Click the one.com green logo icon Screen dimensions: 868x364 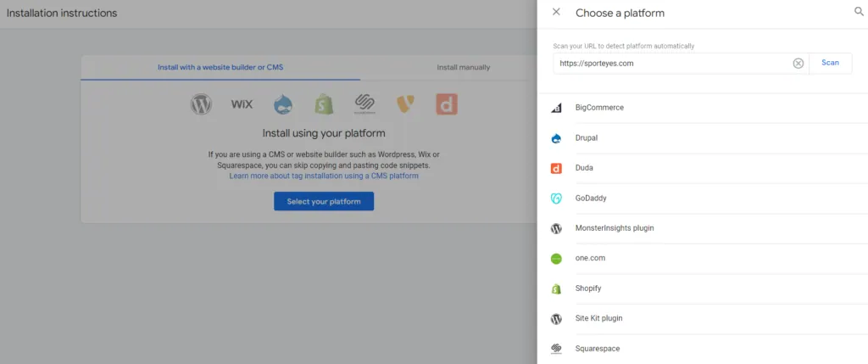[x=556, y=259]
